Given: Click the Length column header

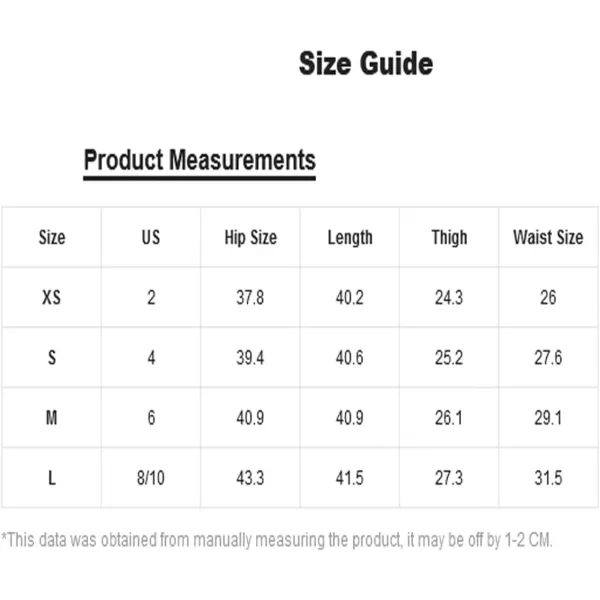Looking at the screenshot, I should point(350,238).
